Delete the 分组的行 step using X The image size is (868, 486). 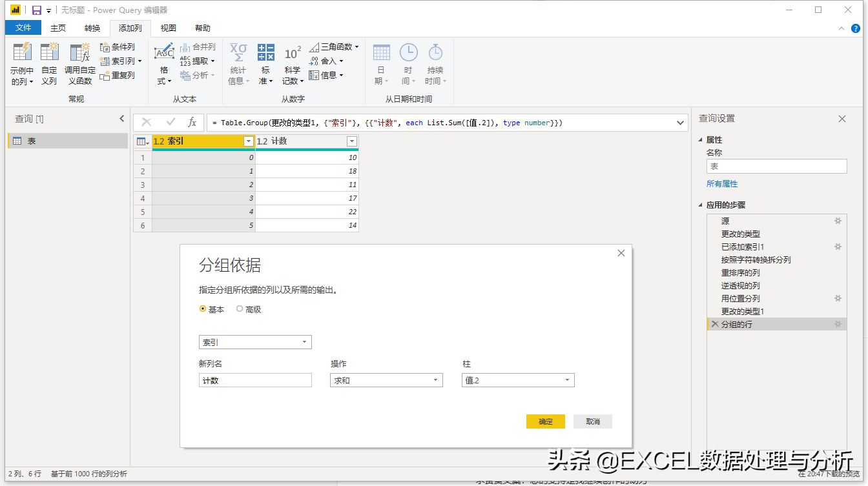tap(715, 324)
